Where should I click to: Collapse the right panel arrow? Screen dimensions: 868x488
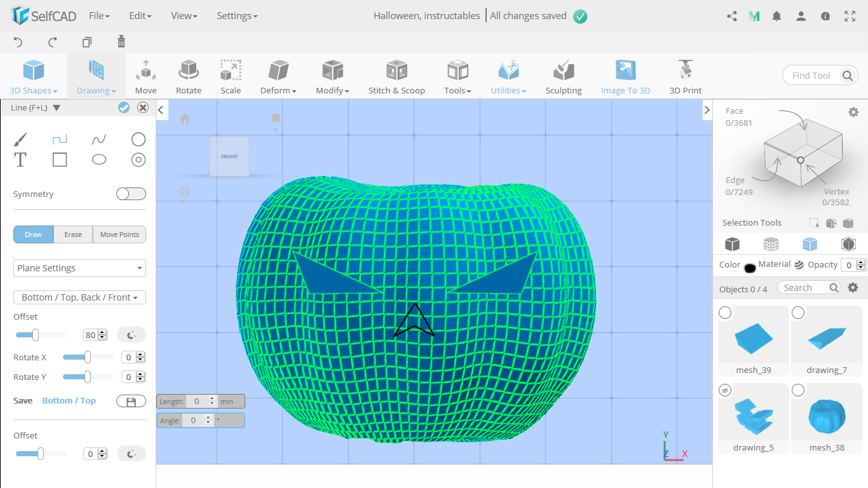(707, 110)
